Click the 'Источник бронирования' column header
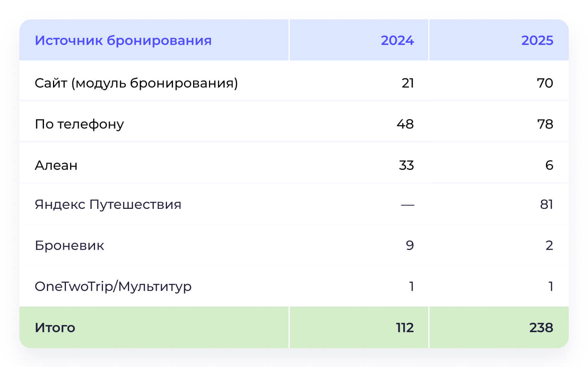 pyautogui.click(x=123, y=40)
